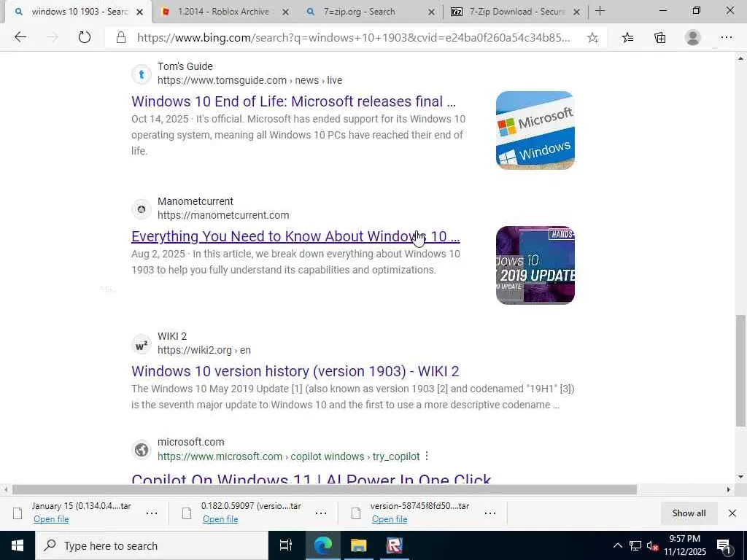
Task: Open Task View on the taskbar
Action: [286, 545]
